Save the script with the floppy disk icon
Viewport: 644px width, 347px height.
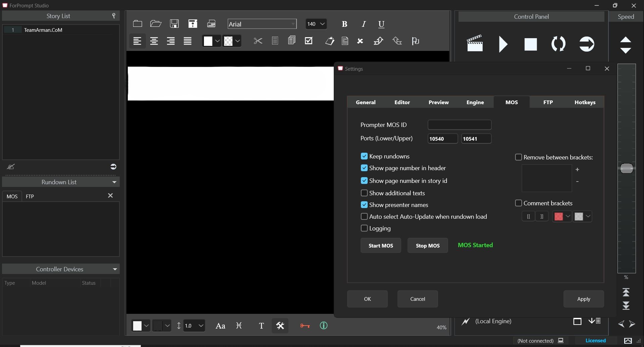point(174,24)
